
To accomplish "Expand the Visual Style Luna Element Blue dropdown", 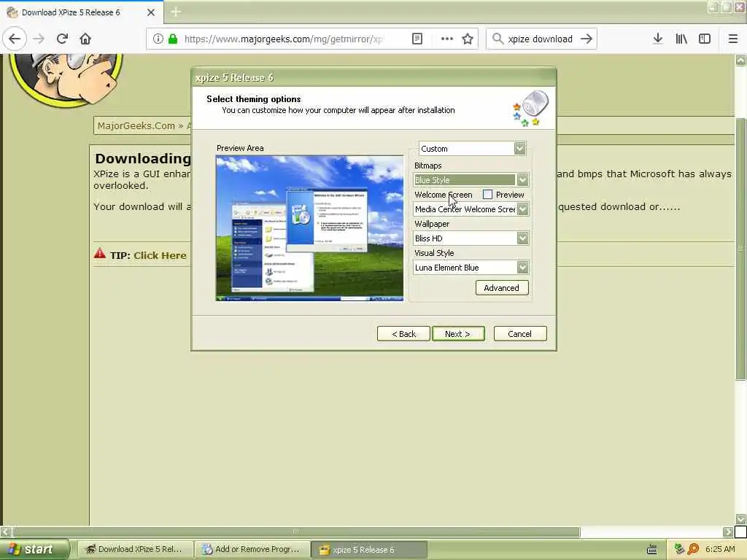I will [522, 267].
